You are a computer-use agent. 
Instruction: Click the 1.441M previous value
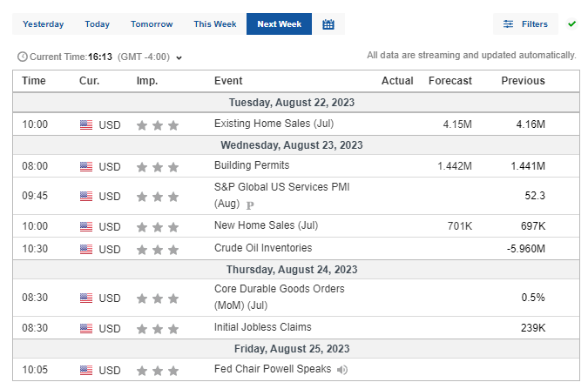[x=528, y=166]
